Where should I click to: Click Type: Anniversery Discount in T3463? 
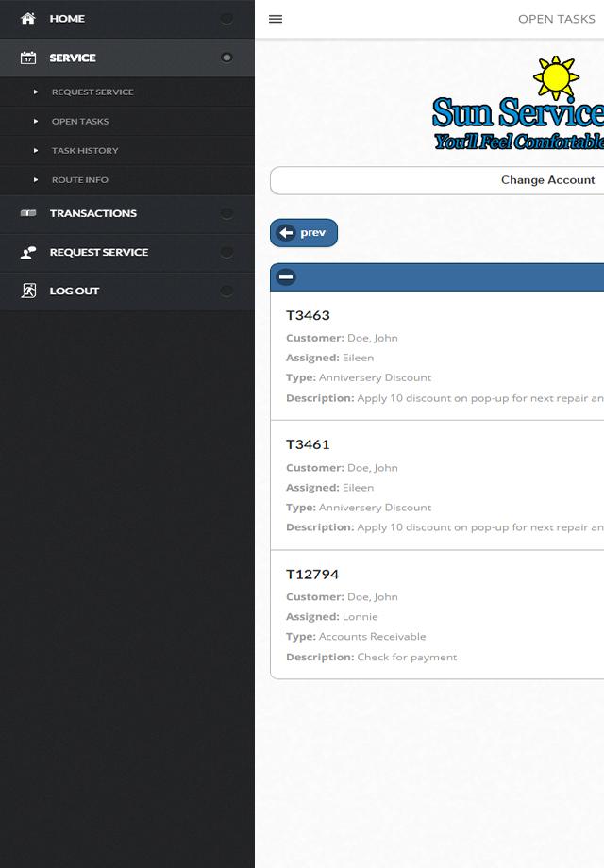pos(359,377)
